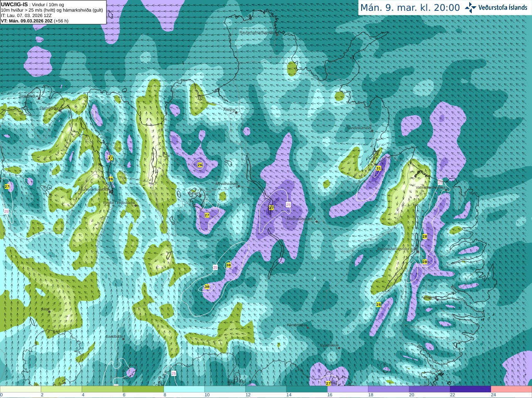The image size is (532, 398).
Task: Click the Mývatnsöræfi station label
Action: pyautogui.click(x=227, y=183)
